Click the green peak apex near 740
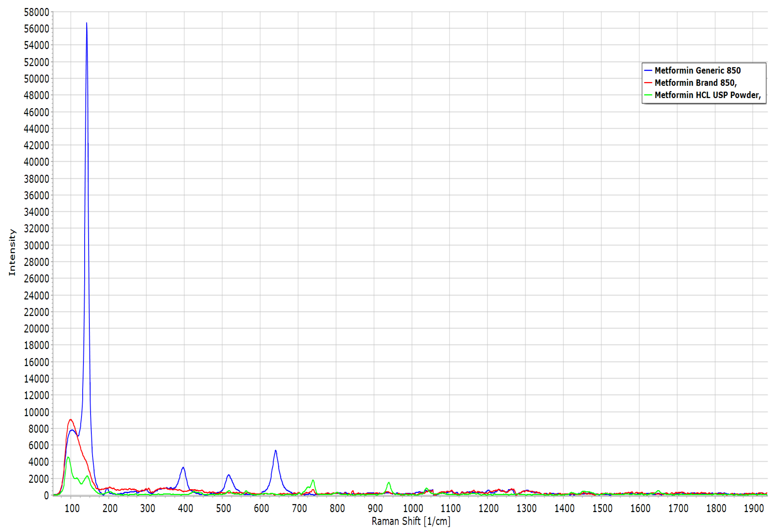The image size is (777, 532). click(313, 480)
